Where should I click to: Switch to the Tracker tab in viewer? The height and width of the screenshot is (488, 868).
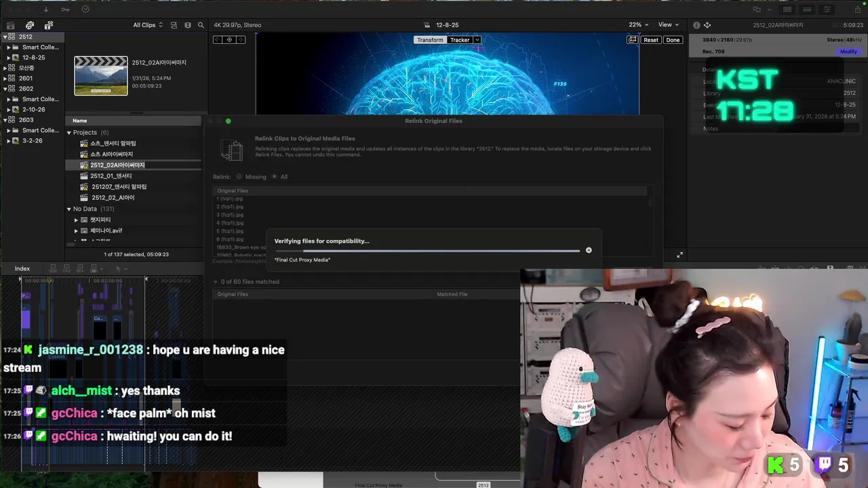[460, 40]
